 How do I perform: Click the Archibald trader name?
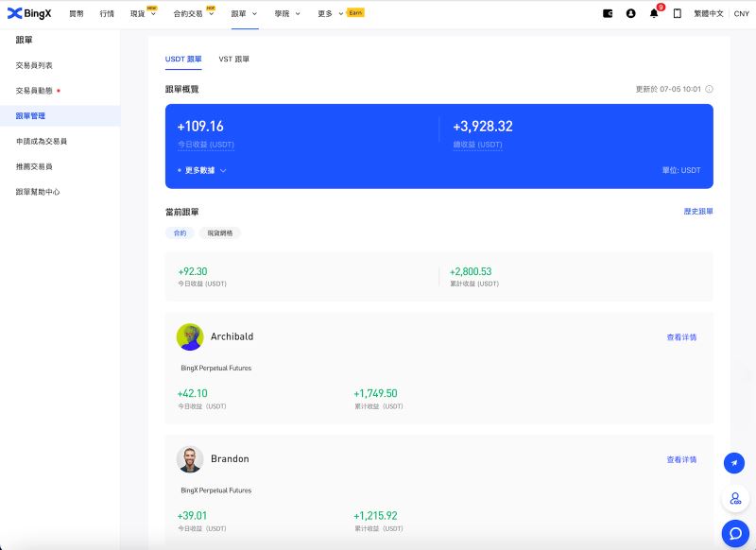(x=232, y=336)
